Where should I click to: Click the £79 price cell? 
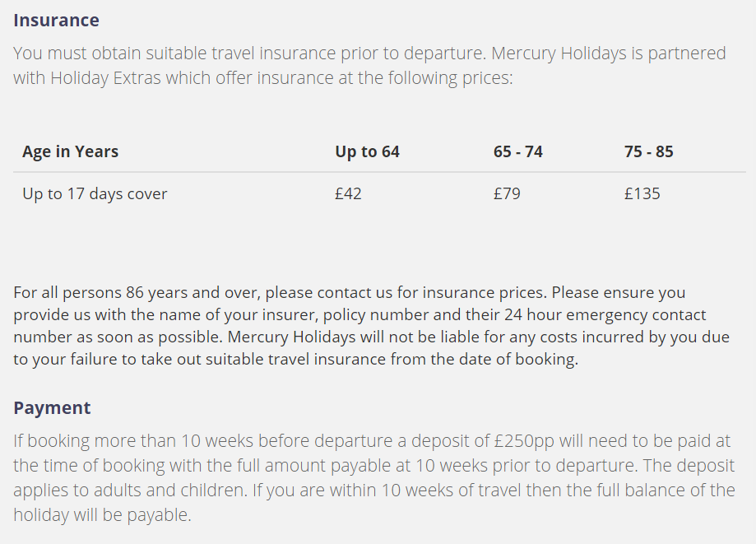pyautogui.click(x=507, y=194)
